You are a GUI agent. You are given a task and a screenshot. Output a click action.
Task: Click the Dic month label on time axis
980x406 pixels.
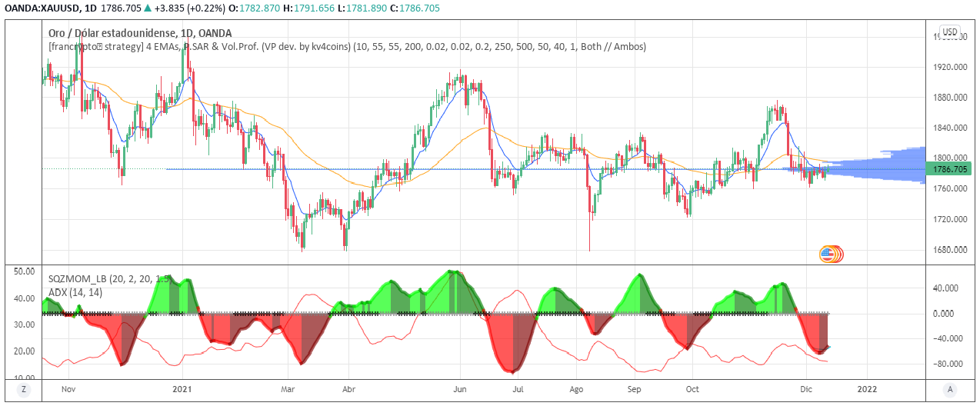point(807,390)
